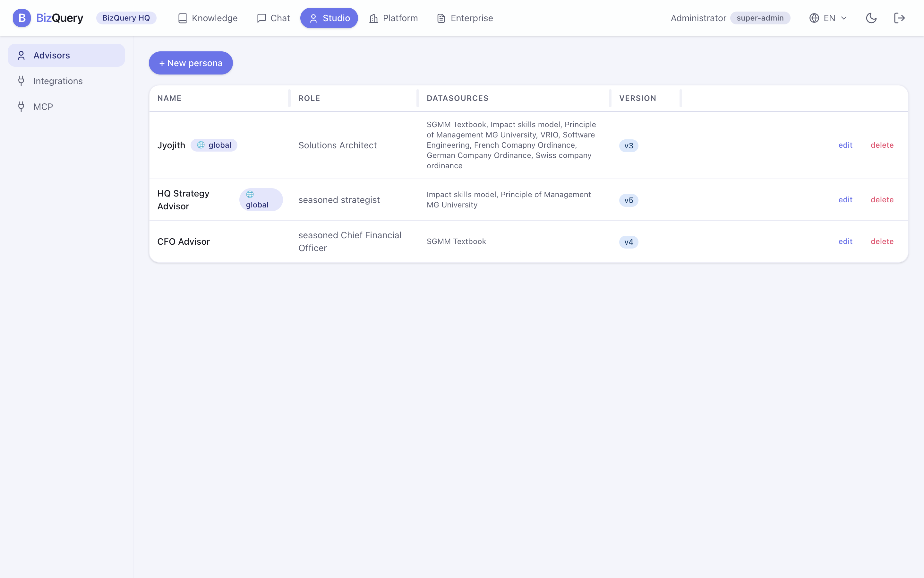Screen dimensions: 924x578
Task: Expand the EN language dropdown chevron
Action: click(x=844, y=18)
